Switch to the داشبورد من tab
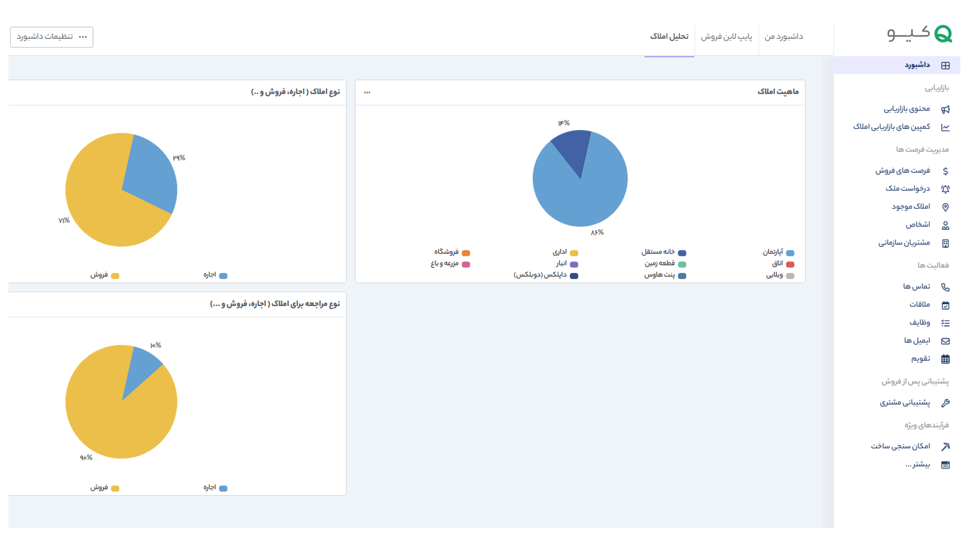Viewport: 980px width, 541px height. [783, 36]
